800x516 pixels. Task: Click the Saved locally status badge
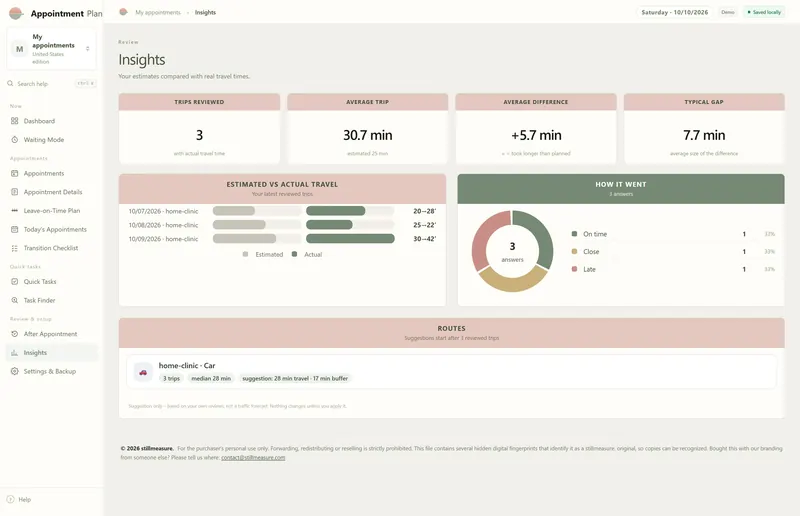(x=764, y=12)
